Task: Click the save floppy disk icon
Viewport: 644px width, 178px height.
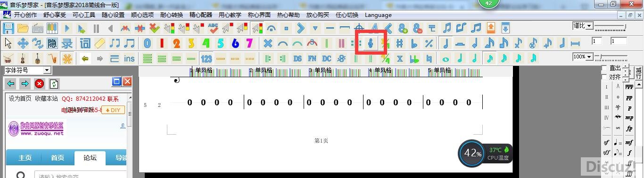Action: (x=8, y=28)
